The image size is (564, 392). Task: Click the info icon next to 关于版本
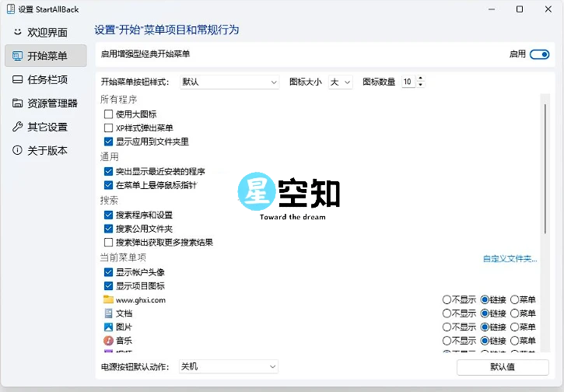[18, 150]
